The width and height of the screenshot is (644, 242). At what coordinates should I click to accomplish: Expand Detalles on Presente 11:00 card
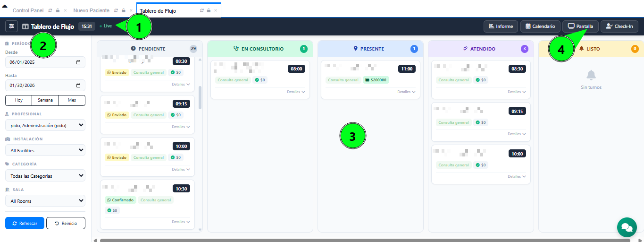[406, 92]
